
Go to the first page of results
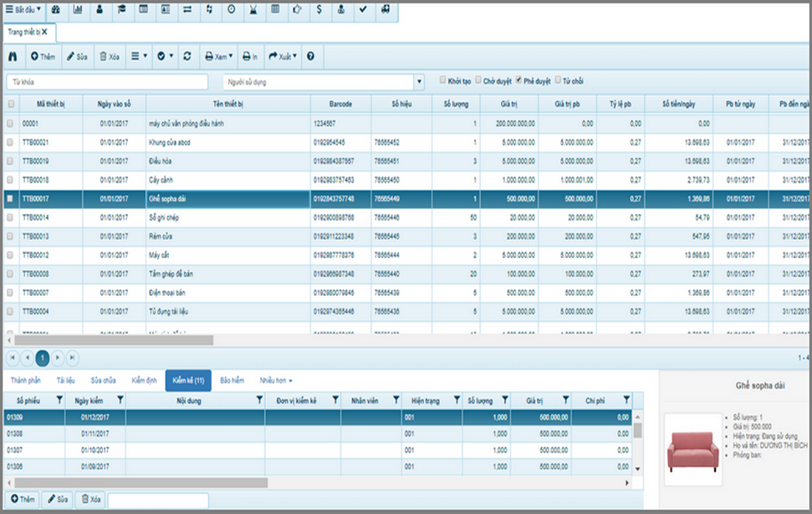13,358
